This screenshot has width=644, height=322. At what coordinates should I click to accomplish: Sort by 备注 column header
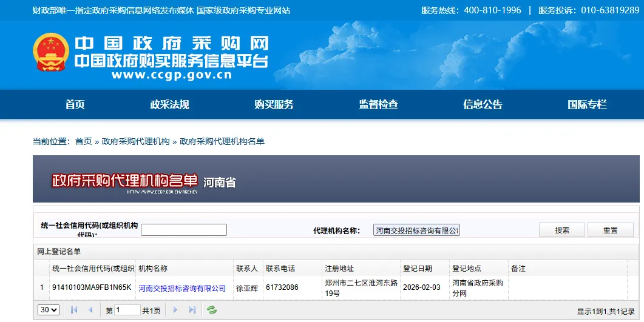coord(568,268)
